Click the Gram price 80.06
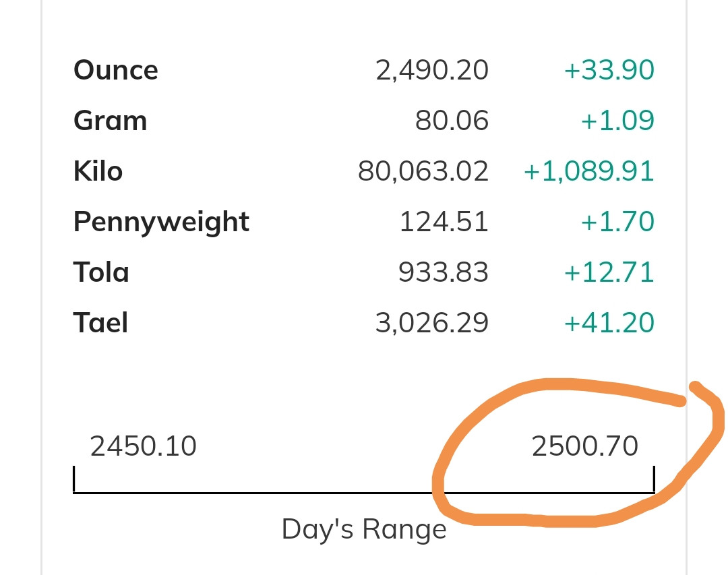The width and height of the screenshot is (728, 575). click(x=452, y=121)
